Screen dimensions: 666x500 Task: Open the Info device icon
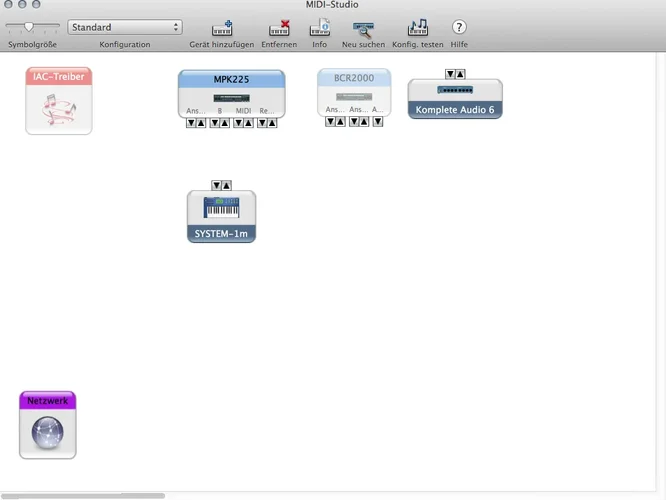(x=319, y=28)
